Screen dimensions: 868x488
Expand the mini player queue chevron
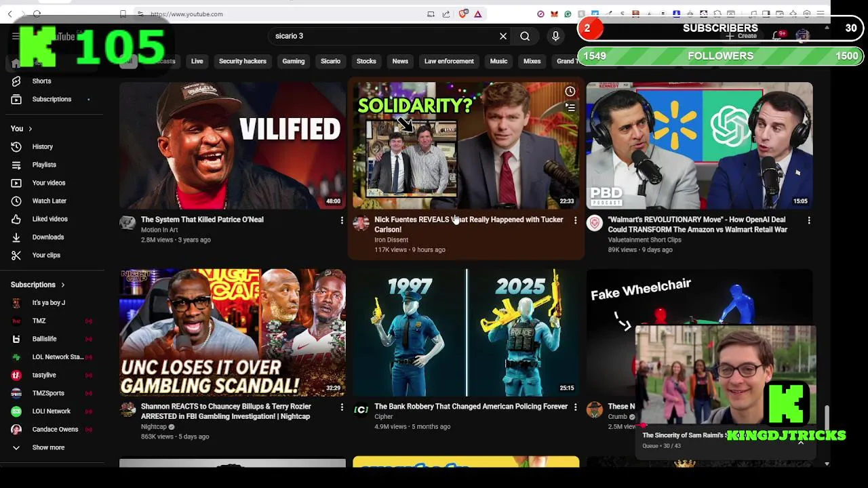[x=801, y=442]
